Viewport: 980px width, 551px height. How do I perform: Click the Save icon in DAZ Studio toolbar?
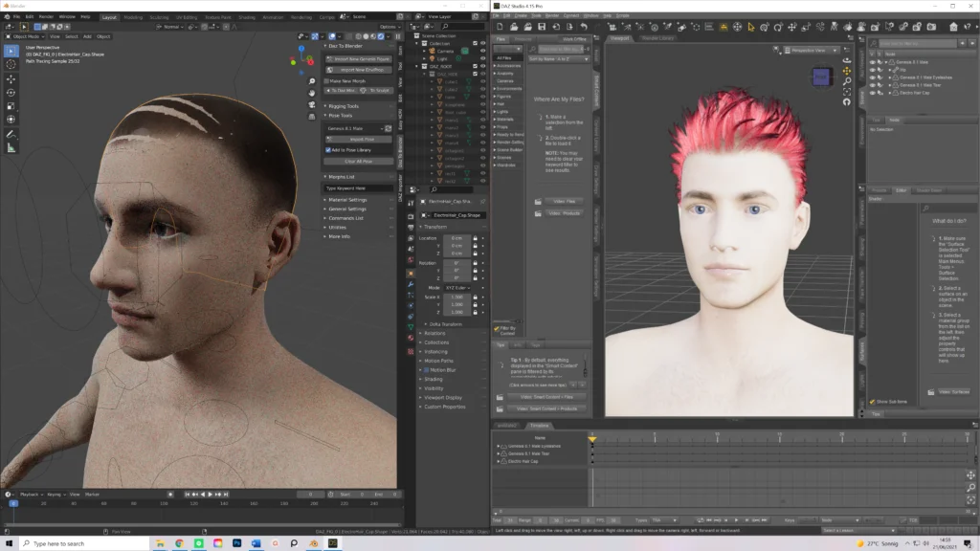tap(542, 27)
